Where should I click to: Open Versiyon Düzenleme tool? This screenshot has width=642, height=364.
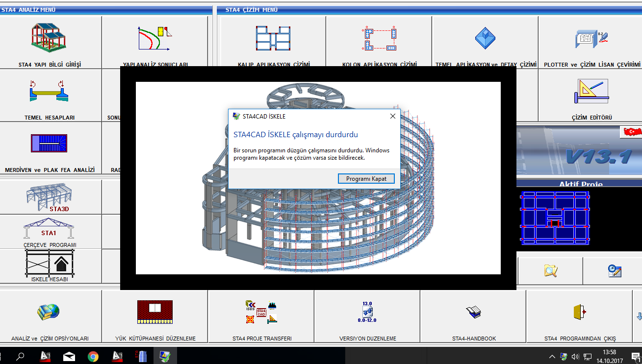pos(367,314)
